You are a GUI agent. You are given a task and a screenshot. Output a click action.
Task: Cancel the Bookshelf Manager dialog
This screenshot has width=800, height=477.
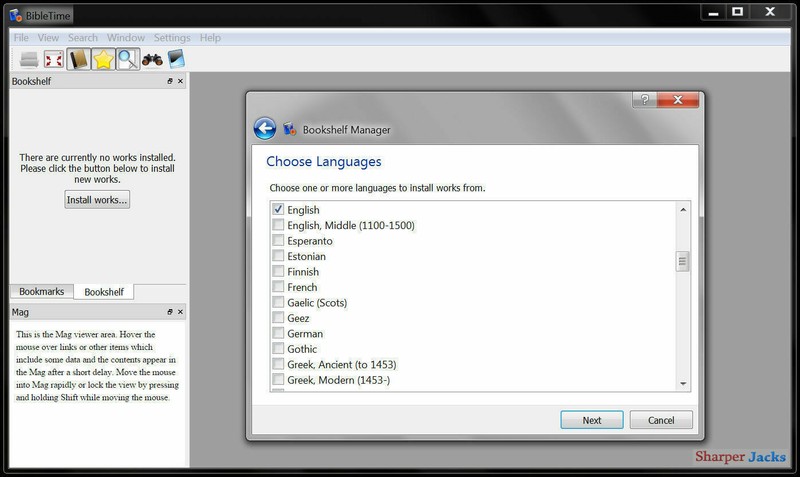(661, 420)
